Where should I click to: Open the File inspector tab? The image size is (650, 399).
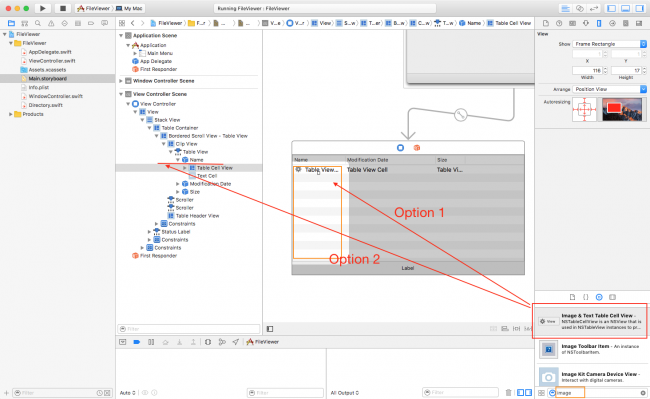coord(546,23)
